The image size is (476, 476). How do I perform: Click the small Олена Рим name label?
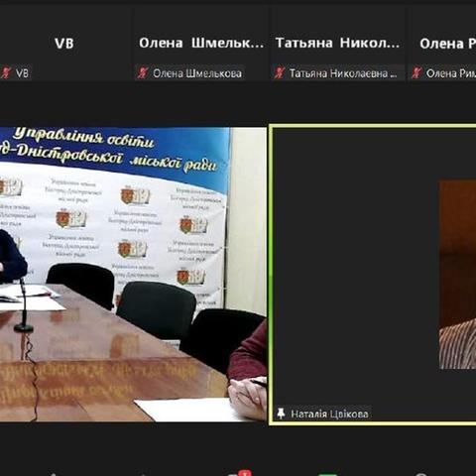point(451,73)
